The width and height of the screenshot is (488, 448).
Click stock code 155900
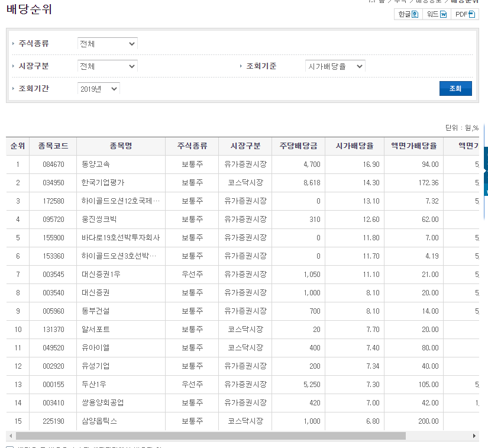coord(53,238)
